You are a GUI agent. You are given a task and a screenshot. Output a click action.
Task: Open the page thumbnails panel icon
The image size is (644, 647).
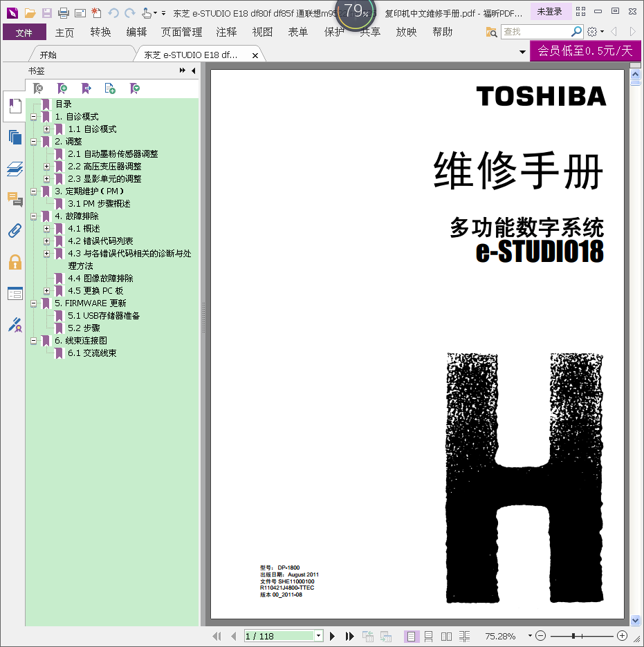click(15, 137)
